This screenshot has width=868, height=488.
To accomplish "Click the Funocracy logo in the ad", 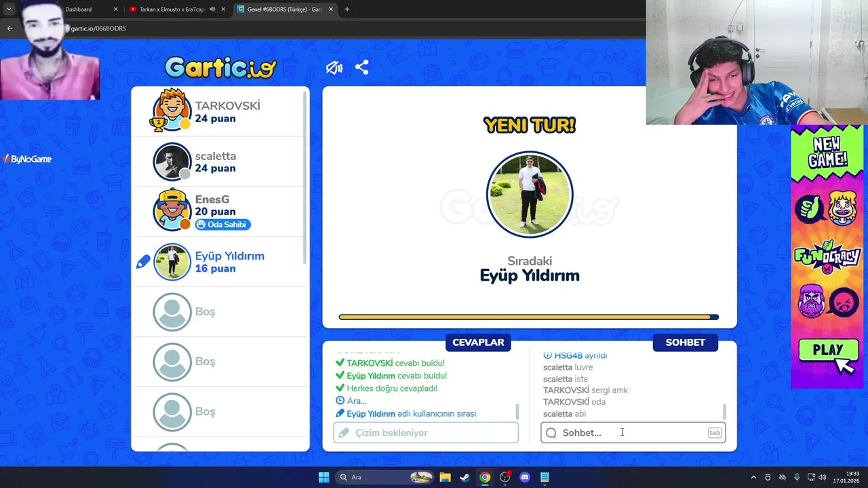I will coord(827,257).
